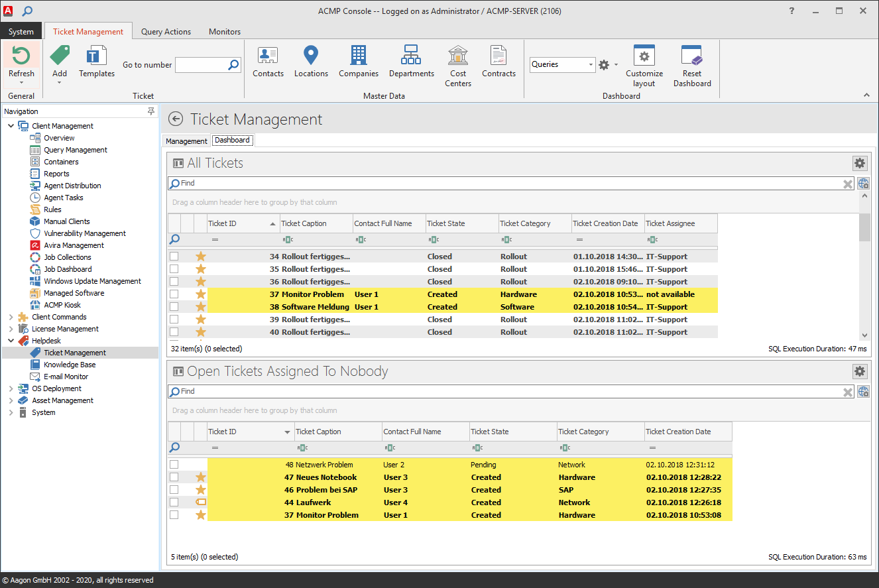Tick the checkbox for ticket 34 row
The image size is (879, 588).
(x=174, y=257)
